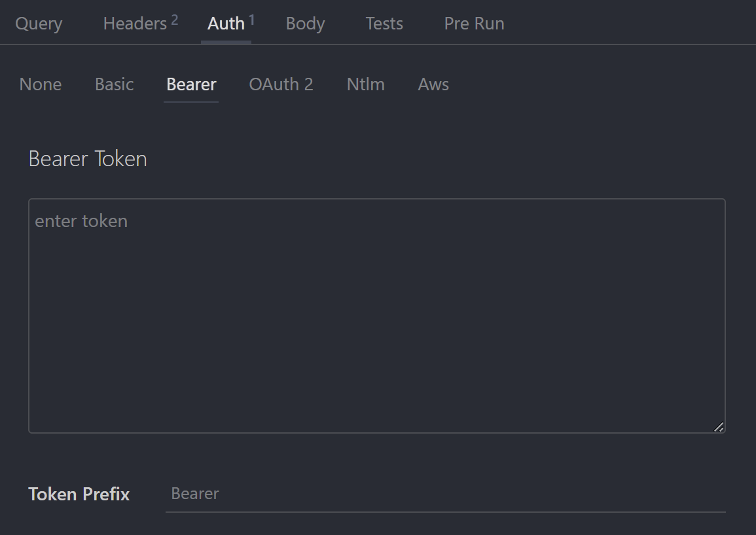Select Ntlm authentication
The height and width of the screenshot is (535, 756).
point(365,84)
